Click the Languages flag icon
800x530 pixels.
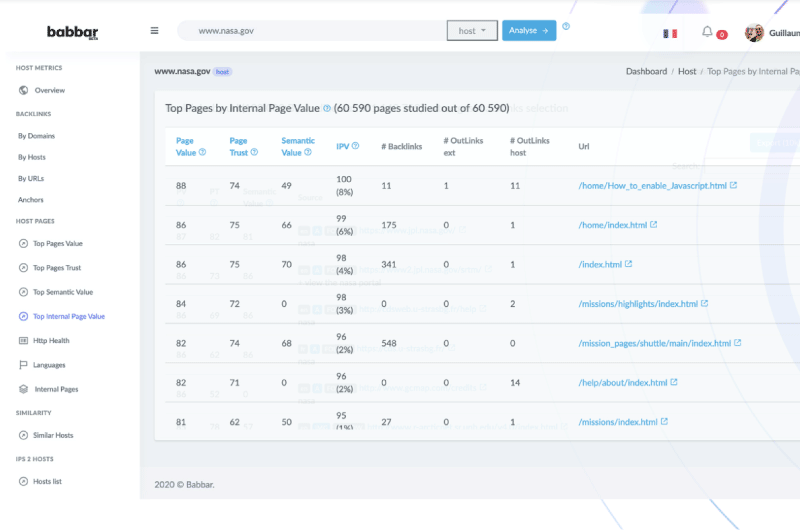click(x=23, y=365)
